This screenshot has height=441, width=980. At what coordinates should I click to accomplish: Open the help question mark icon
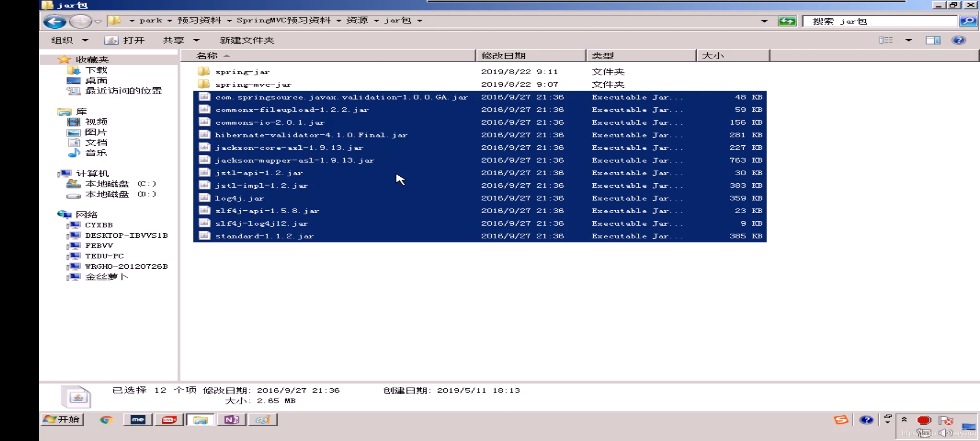tap(958, 40)
